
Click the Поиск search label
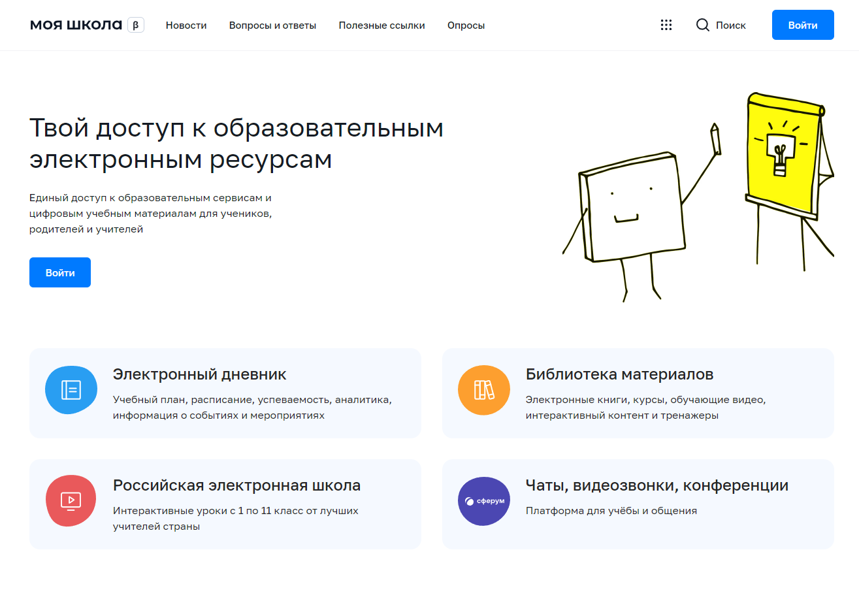click(x=732, y=25)
